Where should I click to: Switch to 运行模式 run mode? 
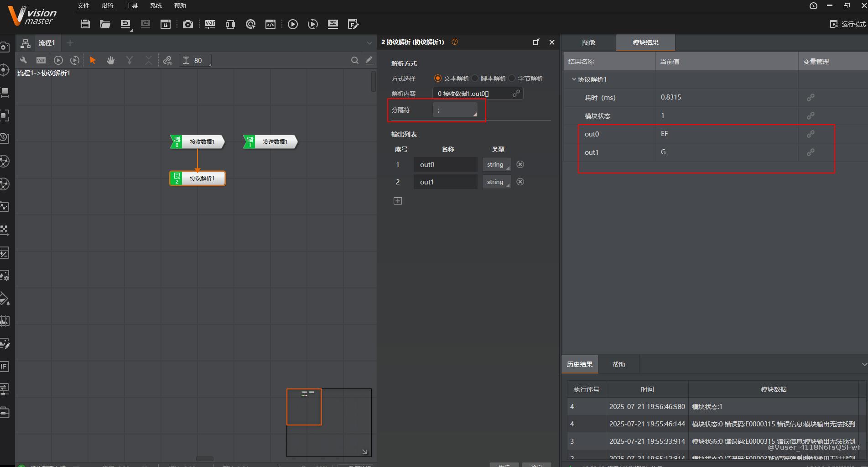847,24
